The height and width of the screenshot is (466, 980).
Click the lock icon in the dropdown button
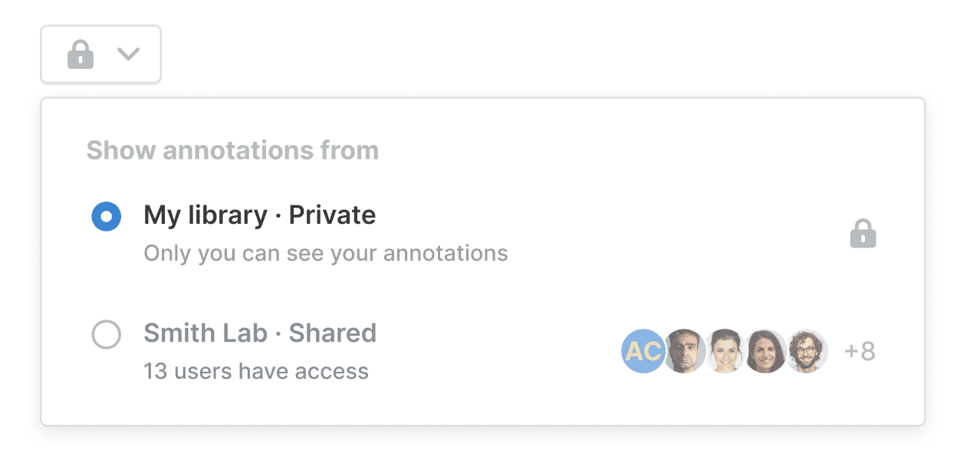[81, 54]
